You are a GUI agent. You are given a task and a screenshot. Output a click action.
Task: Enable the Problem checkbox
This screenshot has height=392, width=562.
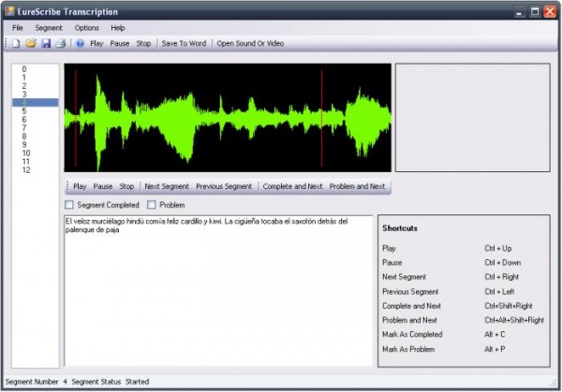(x=152, y=205)
